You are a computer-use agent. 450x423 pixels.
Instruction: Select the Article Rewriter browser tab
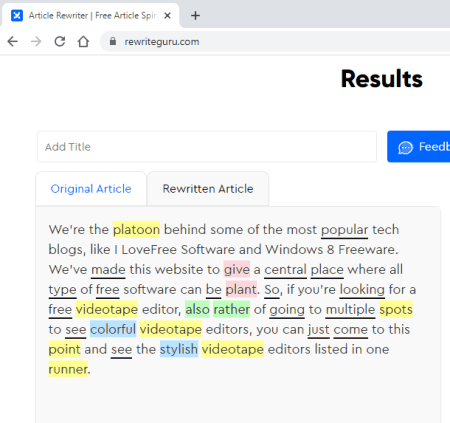(90, 15)
